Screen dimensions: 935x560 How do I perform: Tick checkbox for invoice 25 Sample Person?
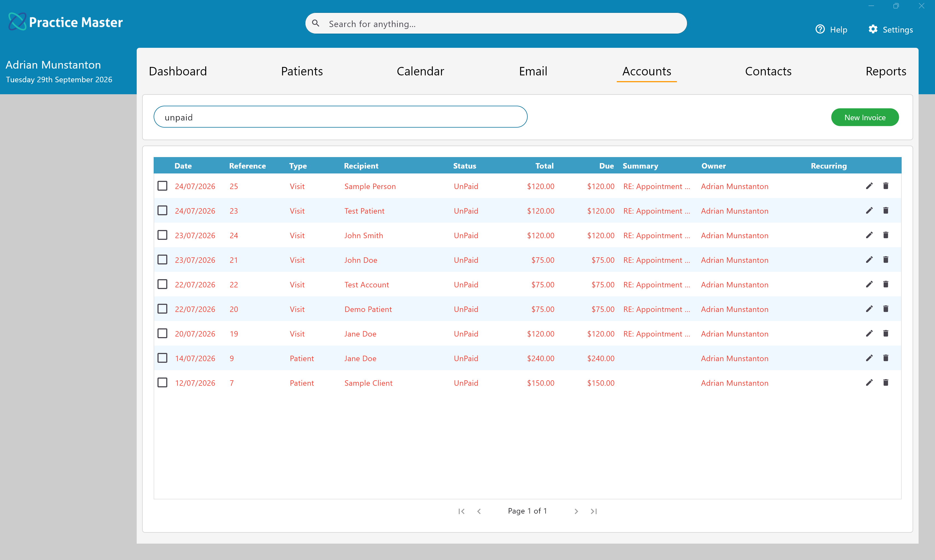(162, 186)
